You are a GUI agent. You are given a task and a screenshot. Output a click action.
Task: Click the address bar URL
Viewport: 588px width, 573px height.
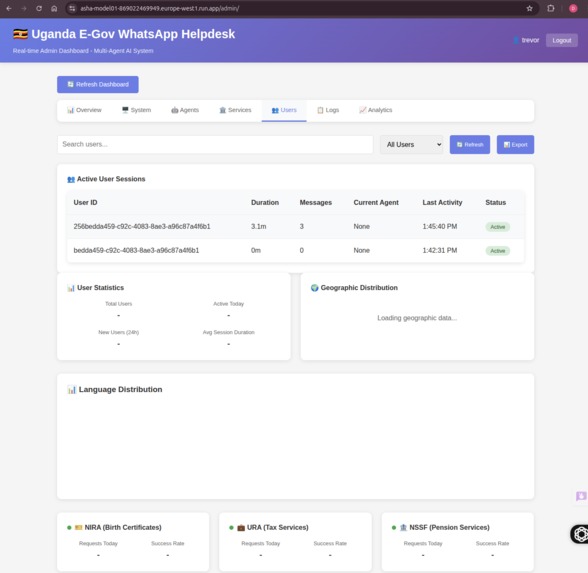159,8
